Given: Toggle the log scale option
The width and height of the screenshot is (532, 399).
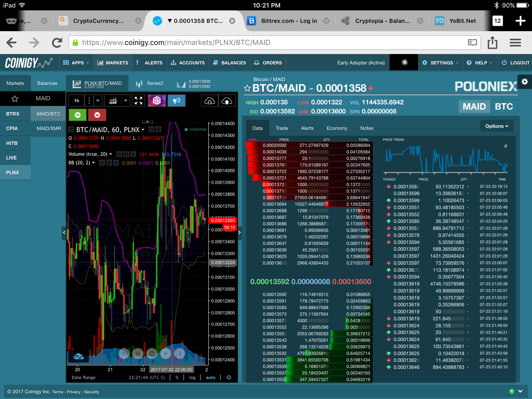Looking at the screenshot, I should click(192, 377).
